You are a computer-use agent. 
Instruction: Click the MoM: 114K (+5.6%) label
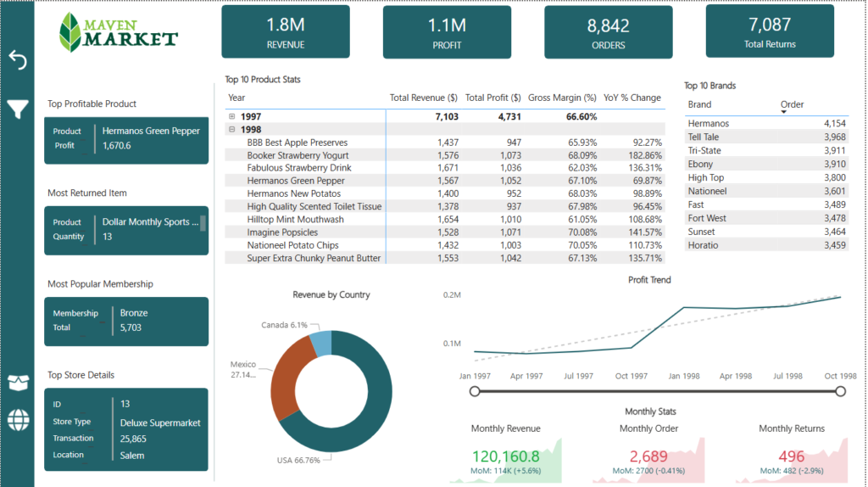point(505,471)
